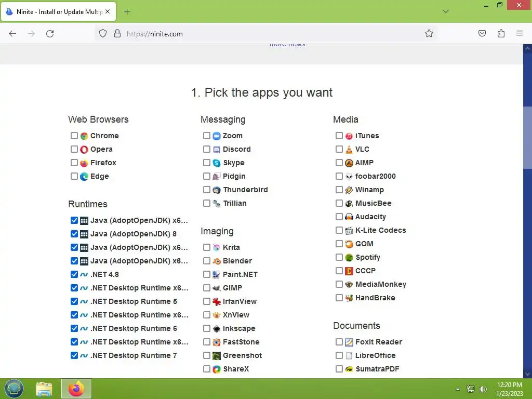Click the HandBrake icon
This screenshot has width=532, height=399.
[349, 298]
